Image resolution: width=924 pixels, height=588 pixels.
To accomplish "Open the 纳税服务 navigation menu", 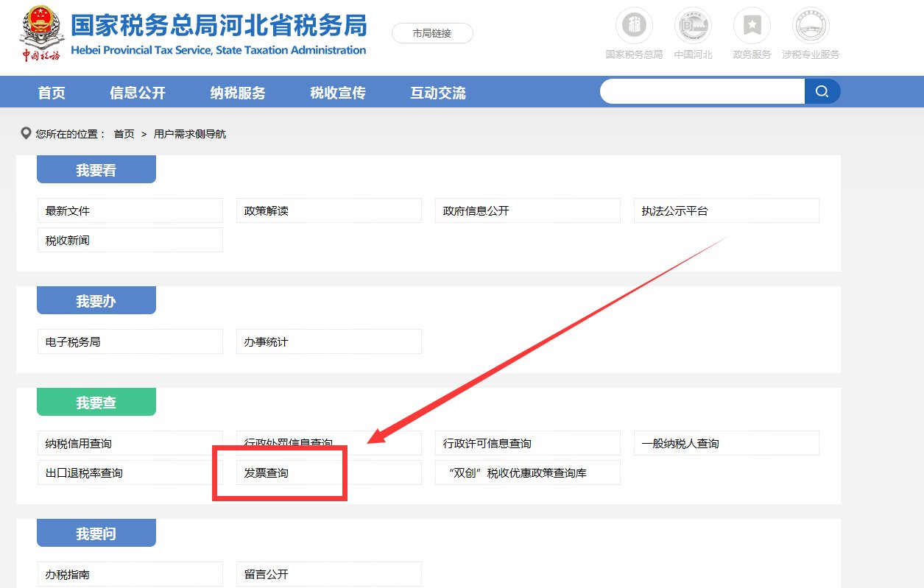I will click(x=237, y=92).
